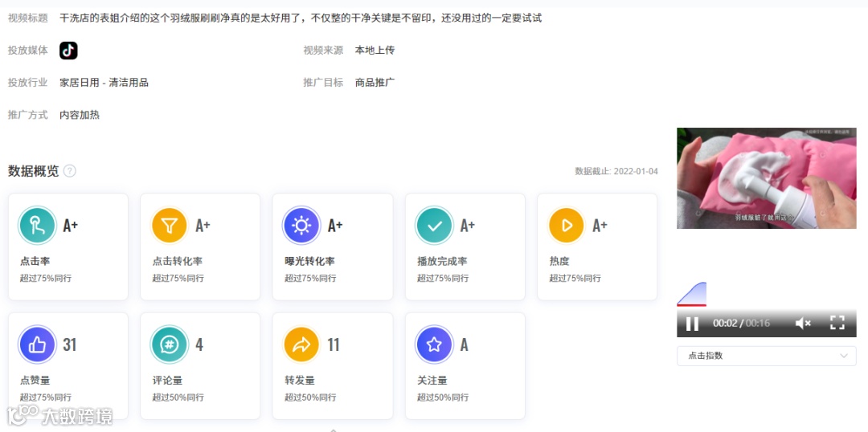This screenshot has height=432, width=868.
Task: Unmute the video with the speaker icon
Action: (803, 323)
